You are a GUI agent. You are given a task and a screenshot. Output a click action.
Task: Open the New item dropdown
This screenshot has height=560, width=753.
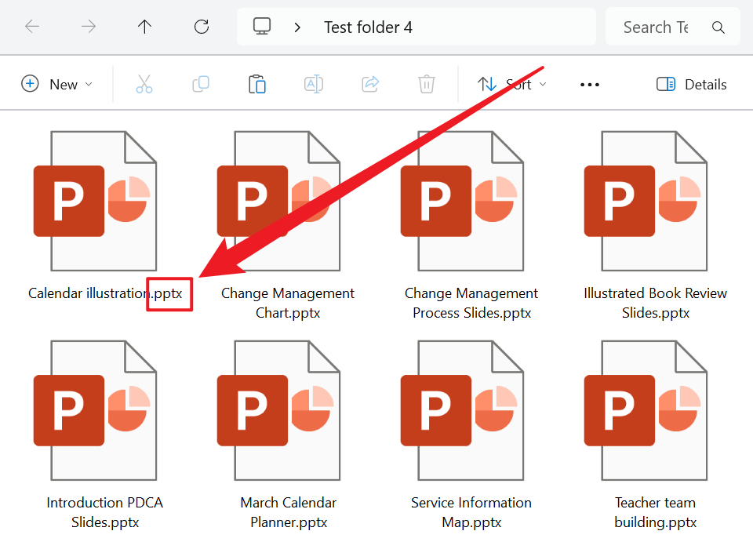coord(56,84)
